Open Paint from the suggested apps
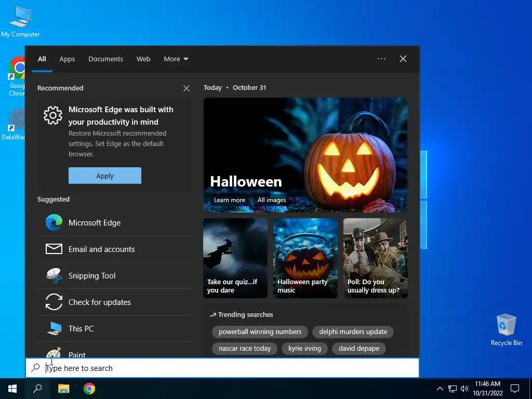532x399 pixels. [x=114, y=350]
